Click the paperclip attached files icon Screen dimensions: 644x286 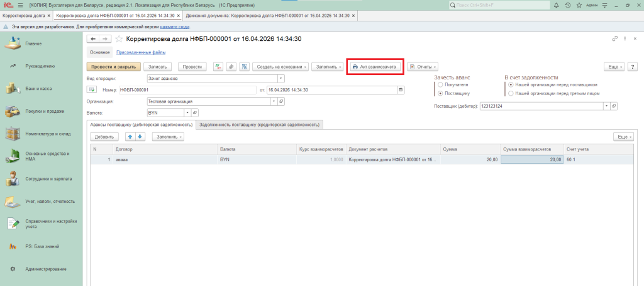(x=231, y=66)
